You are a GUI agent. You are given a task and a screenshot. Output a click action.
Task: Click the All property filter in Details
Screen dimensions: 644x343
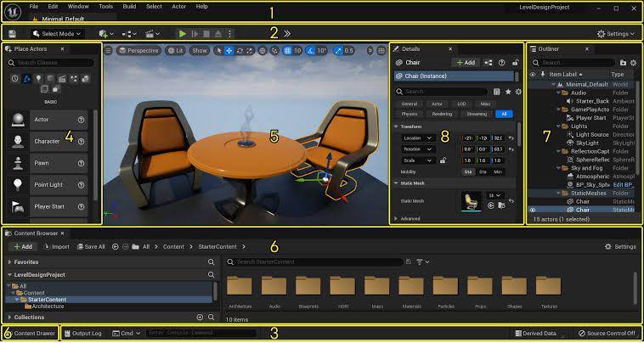point(504,114)
